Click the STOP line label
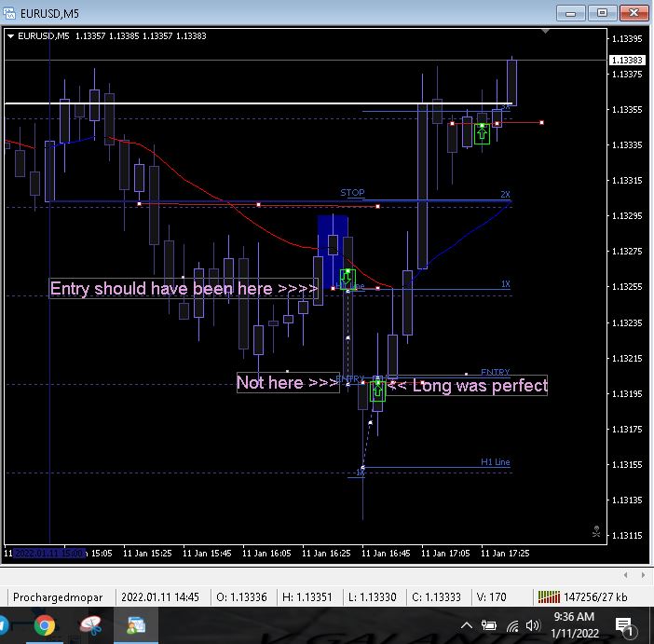Screen dimensions: 654x644 [352, 192]
